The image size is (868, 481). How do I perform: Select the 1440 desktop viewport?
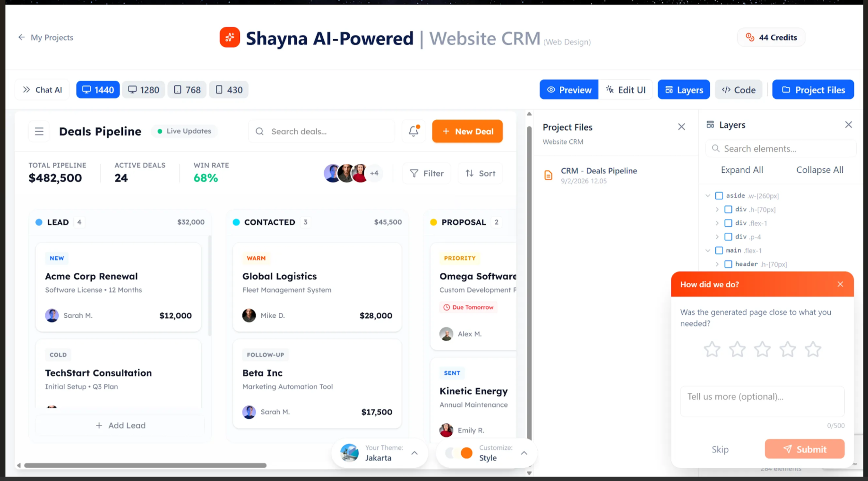click(97, 89)
